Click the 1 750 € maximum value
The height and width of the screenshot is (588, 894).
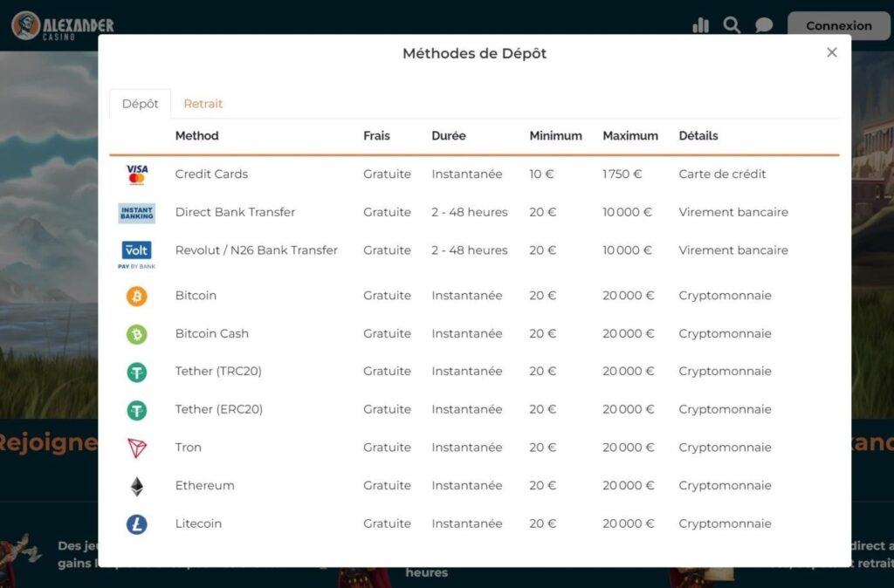tap(622, 174)
